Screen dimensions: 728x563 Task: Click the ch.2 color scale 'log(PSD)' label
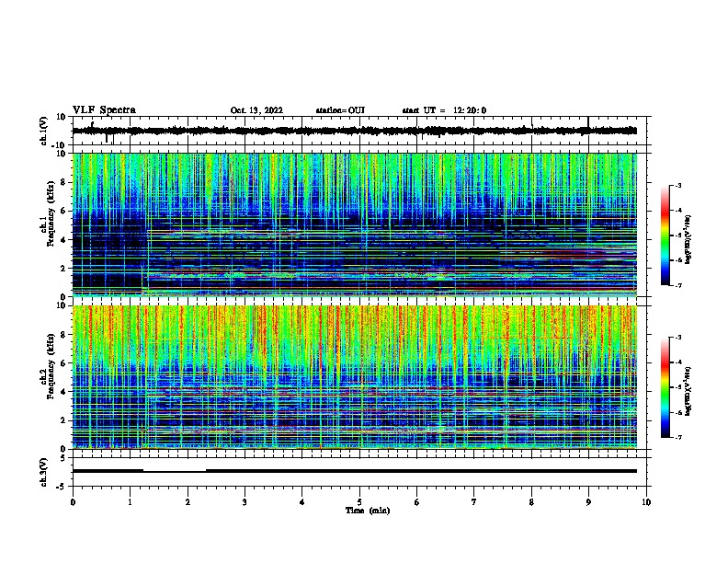(x=688, y=391)
